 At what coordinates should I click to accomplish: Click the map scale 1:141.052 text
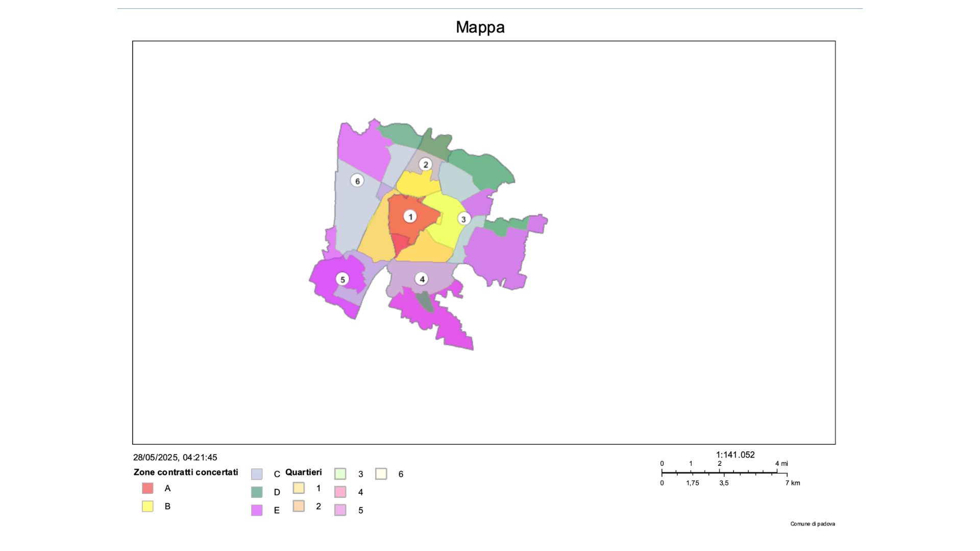(736, 455)
